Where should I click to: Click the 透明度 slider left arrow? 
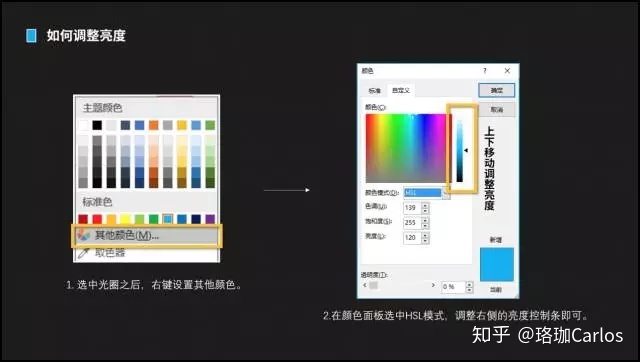364,285
